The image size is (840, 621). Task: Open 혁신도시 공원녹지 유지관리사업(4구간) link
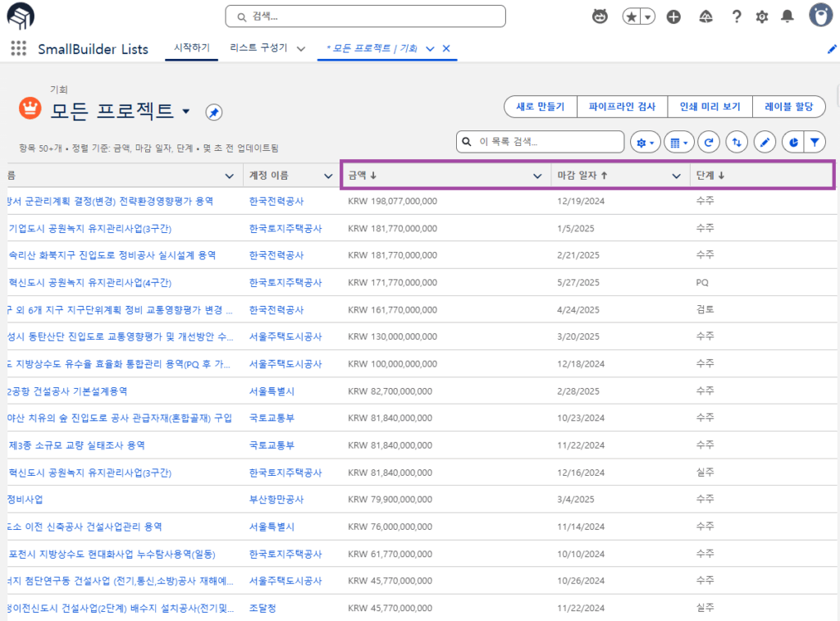[90, 283]
